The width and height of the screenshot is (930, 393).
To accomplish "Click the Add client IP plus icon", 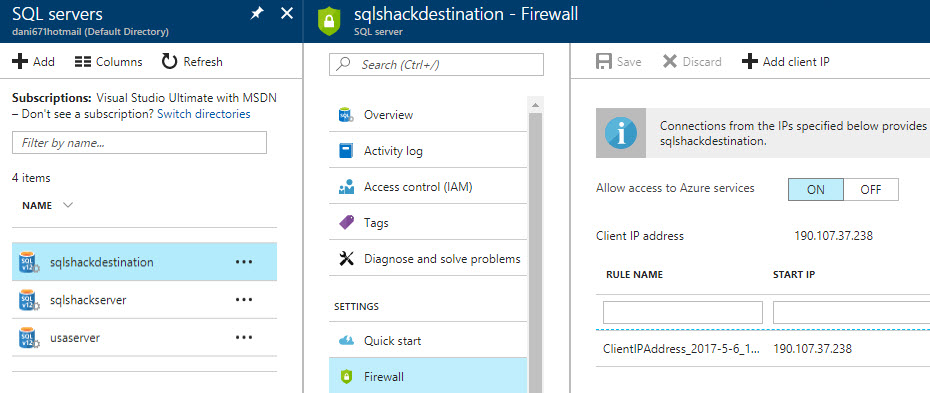I will [750, 62].
